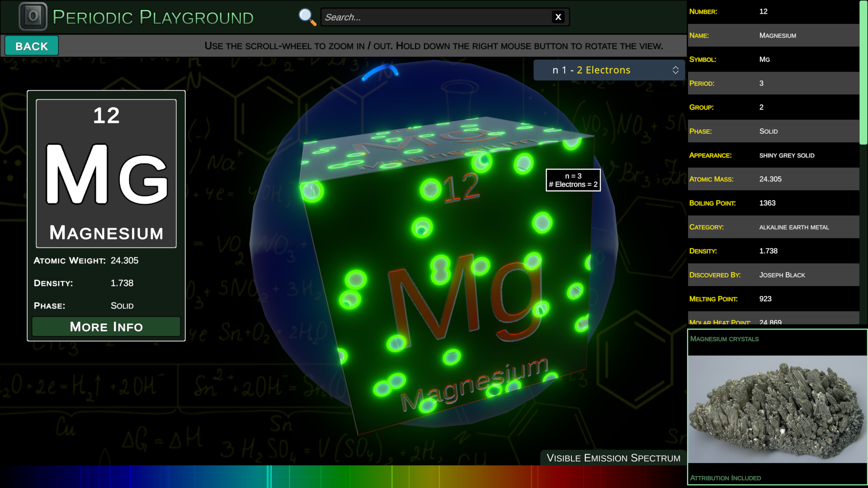Click the dropdown up-down arrows icon

pyautogui.click(x=675, y=70)
